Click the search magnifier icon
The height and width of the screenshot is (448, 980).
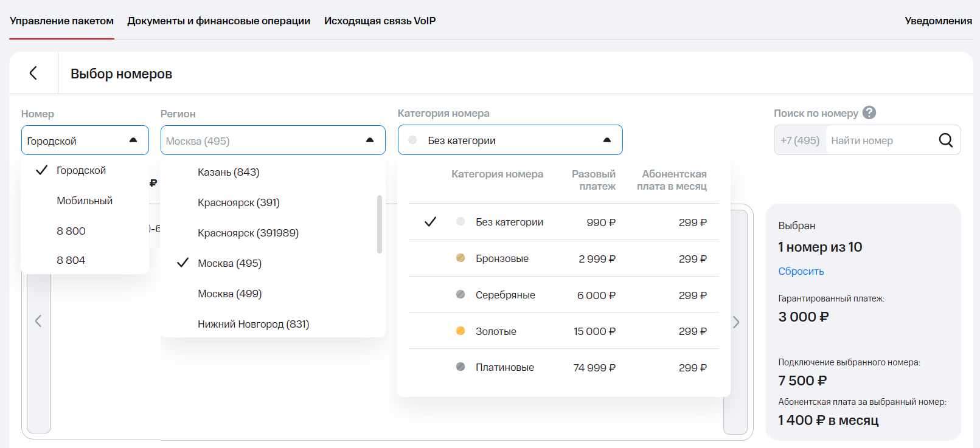[x=945, y=140]
